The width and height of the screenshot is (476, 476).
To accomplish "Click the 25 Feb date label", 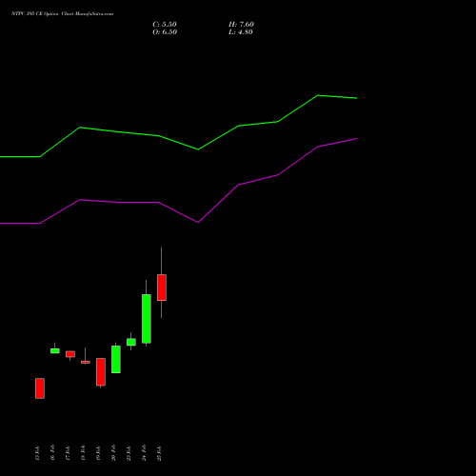I will tap(159, 453).
